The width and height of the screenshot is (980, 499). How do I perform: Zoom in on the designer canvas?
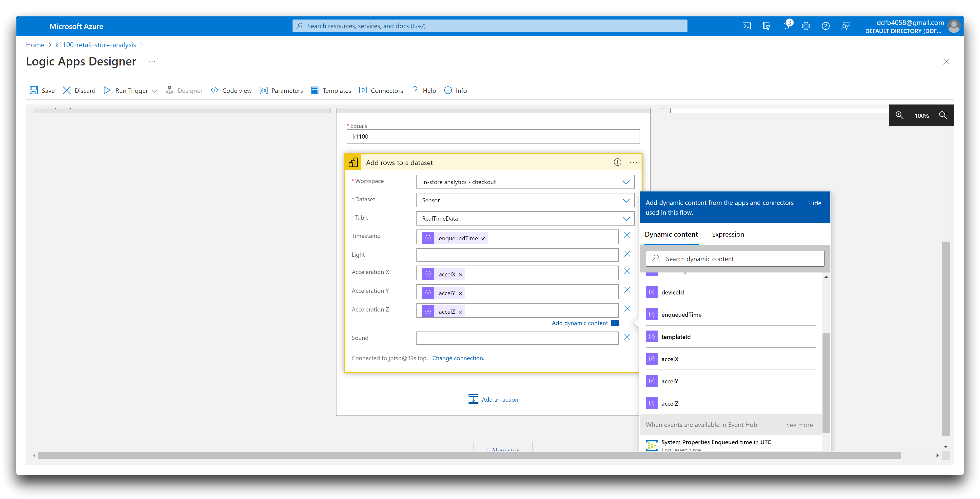(x=899, y=115)
